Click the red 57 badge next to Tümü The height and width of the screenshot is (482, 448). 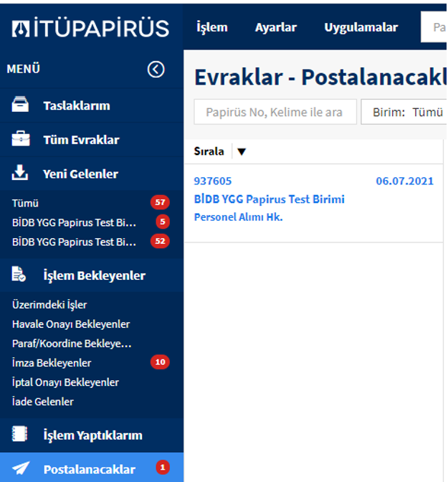click(160, 202)
